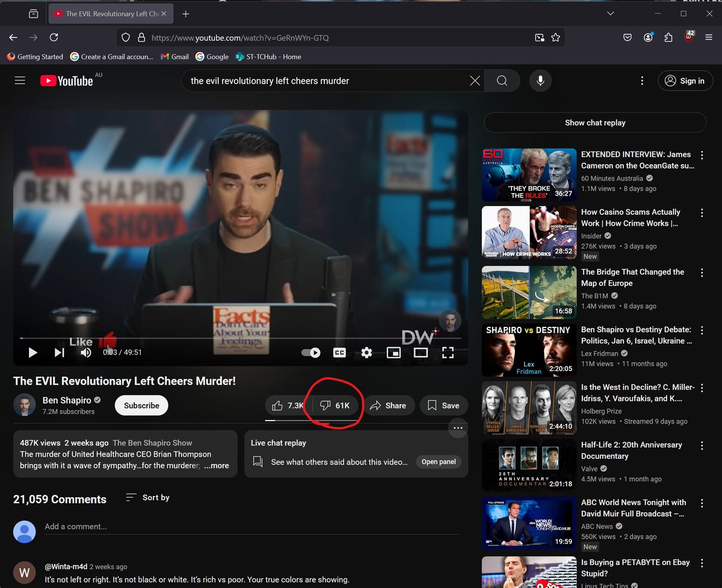This screenshot has width=722, height=588.
Task: Toggle autoplay switch in player
Action: [311, 353]
